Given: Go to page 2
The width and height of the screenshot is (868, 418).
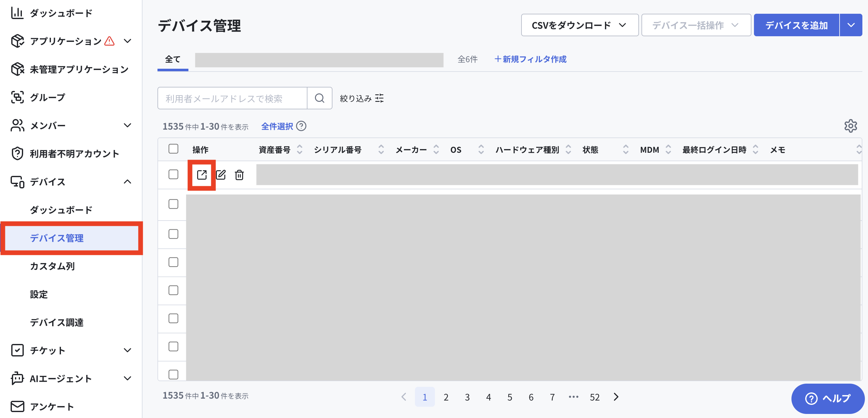Looking at the screenshot, I should (x=446, y=397).
